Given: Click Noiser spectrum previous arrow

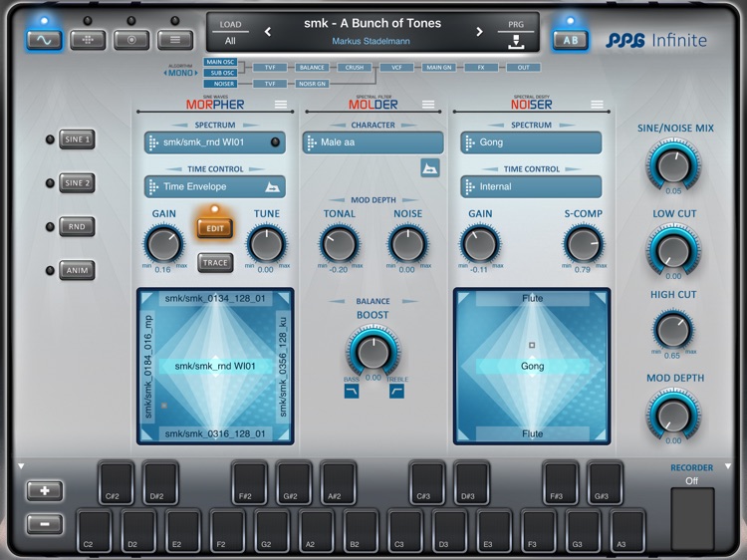Looking at the screenshot, I should 496,126.
